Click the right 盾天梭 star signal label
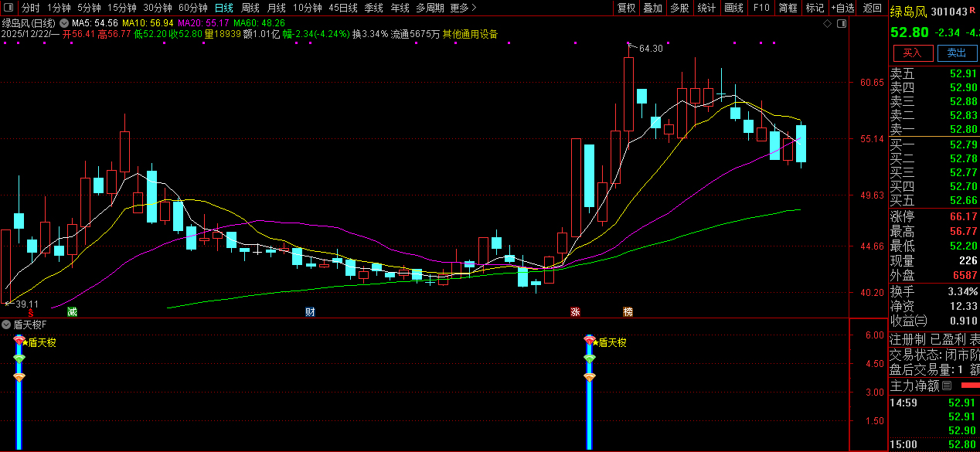This screenshot has height=452, width=980. coord(610,342)
